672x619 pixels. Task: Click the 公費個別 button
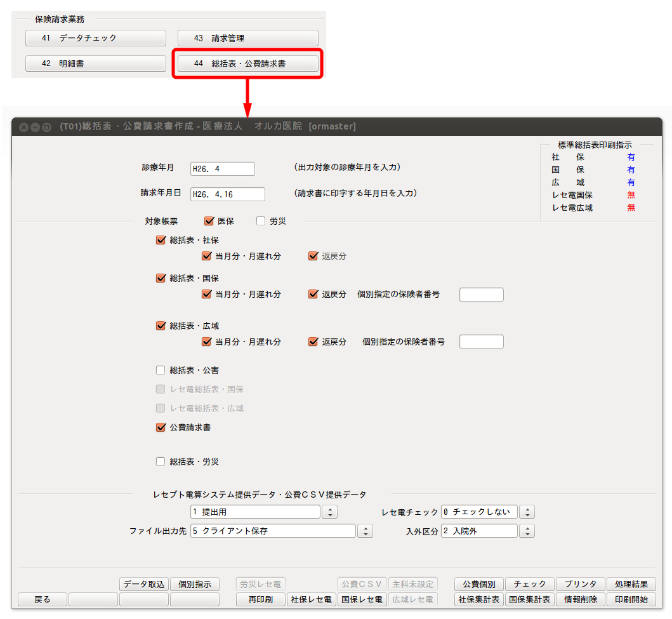point(478,584)
